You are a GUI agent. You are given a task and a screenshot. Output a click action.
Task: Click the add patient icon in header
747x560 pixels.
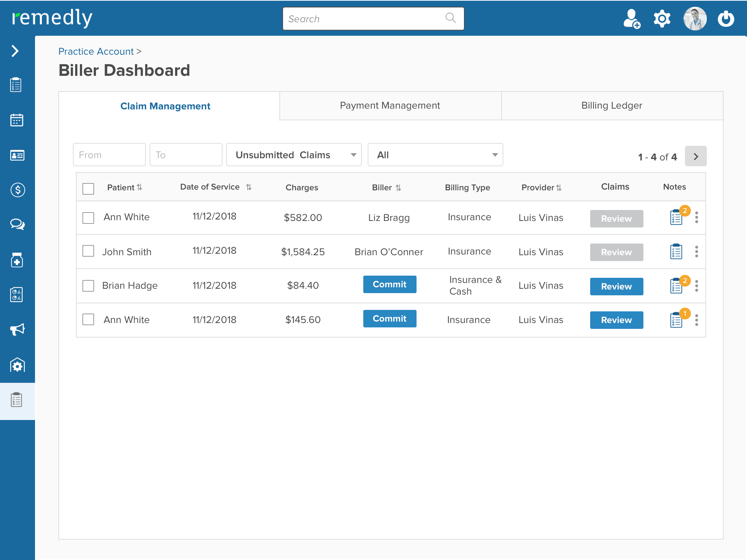click(x=632, y=19)
